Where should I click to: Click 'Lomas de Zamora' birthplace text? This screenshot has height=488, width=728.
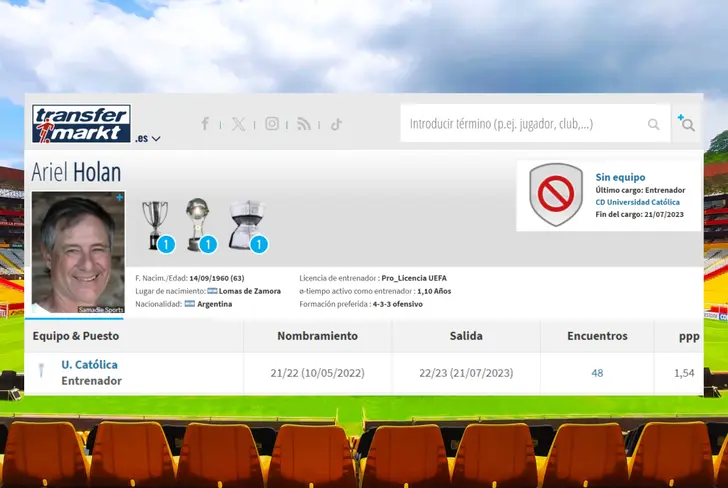[250, 291]
